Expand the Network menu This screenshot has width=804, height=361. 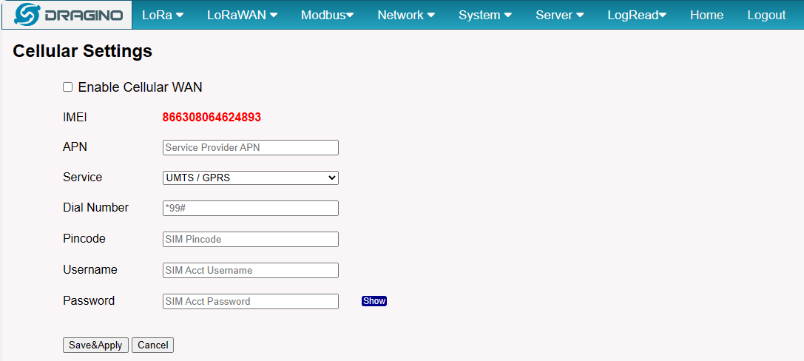(x=406, y=15)
